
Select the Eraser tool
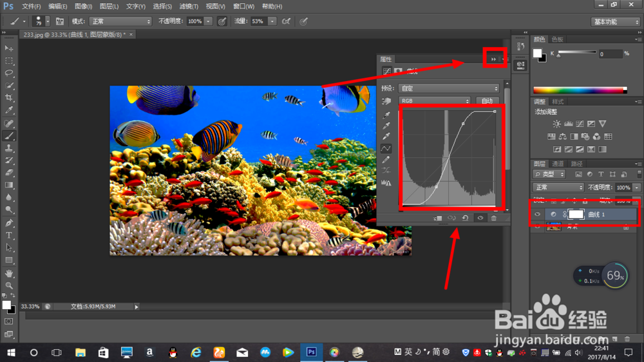(x=8, y=173)
